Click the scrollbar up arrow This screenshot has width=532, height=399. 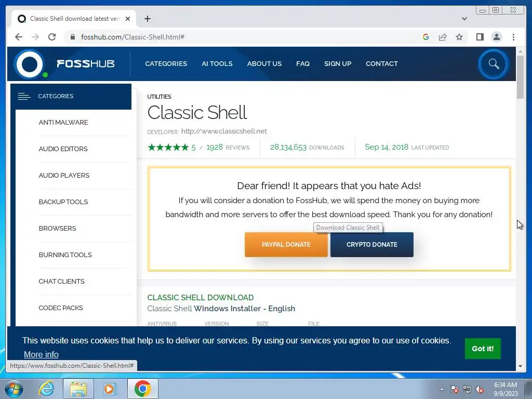tap(521, 51)
